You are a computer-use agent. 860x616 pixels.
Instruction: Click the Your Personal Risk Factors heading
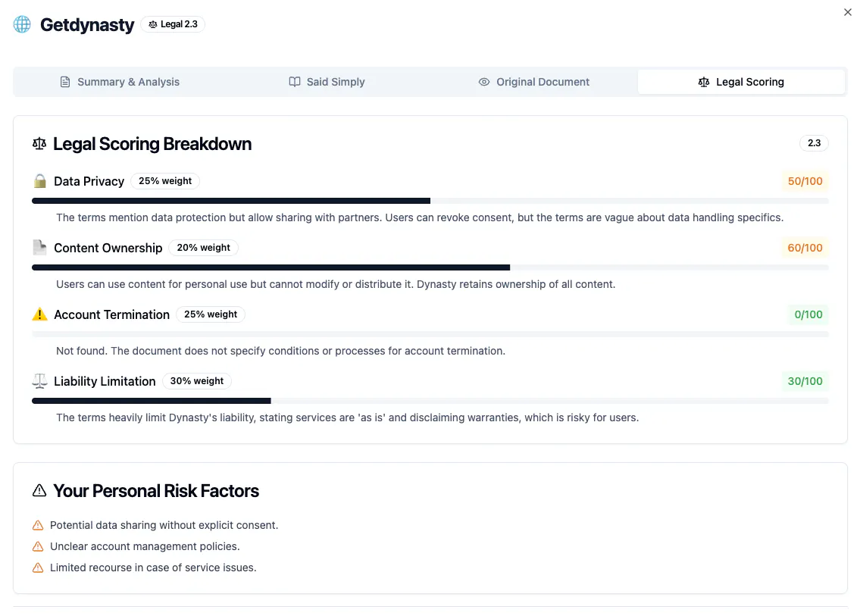pyautogui.click(x=156, y=491)
